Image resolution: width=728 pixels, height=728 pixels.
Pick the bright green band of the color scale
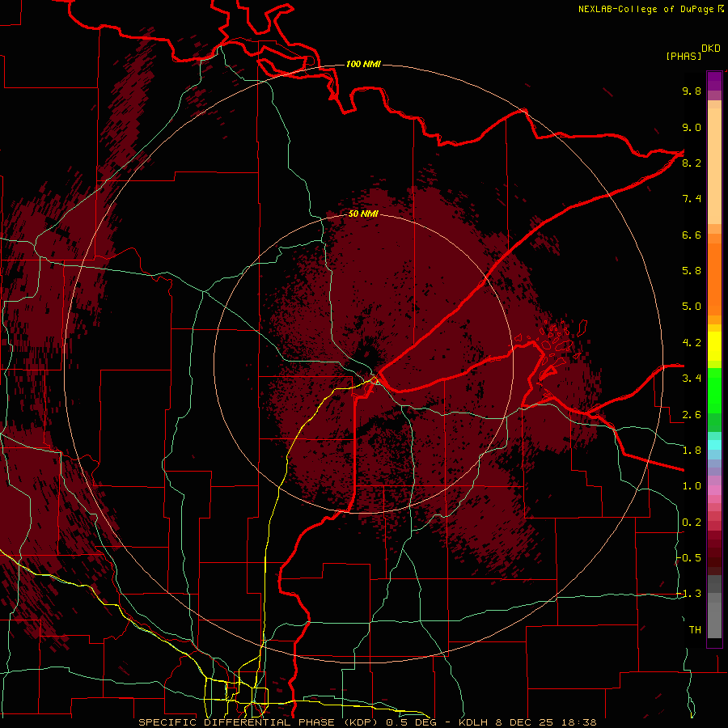[x=714, y=391]
